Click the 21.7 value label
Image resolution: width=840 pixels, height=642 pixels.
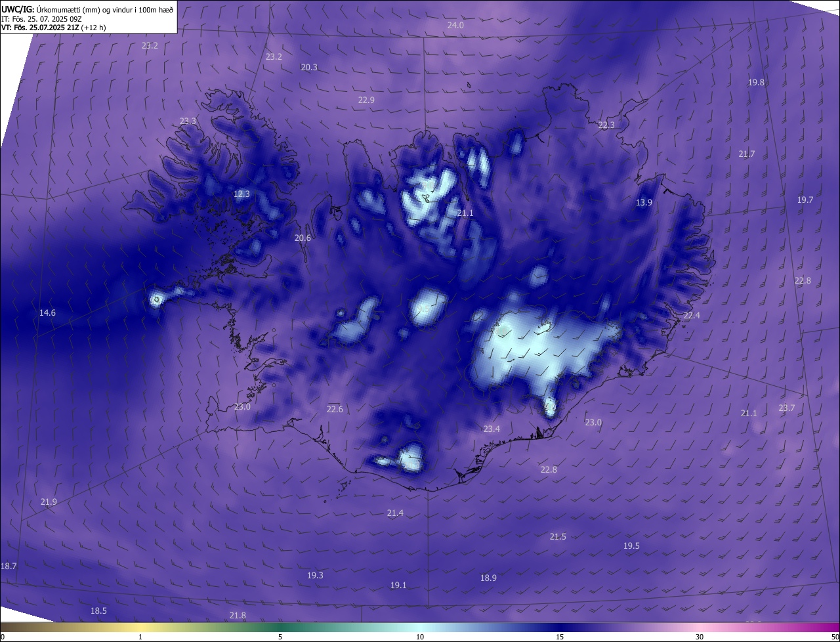point(747,154)
